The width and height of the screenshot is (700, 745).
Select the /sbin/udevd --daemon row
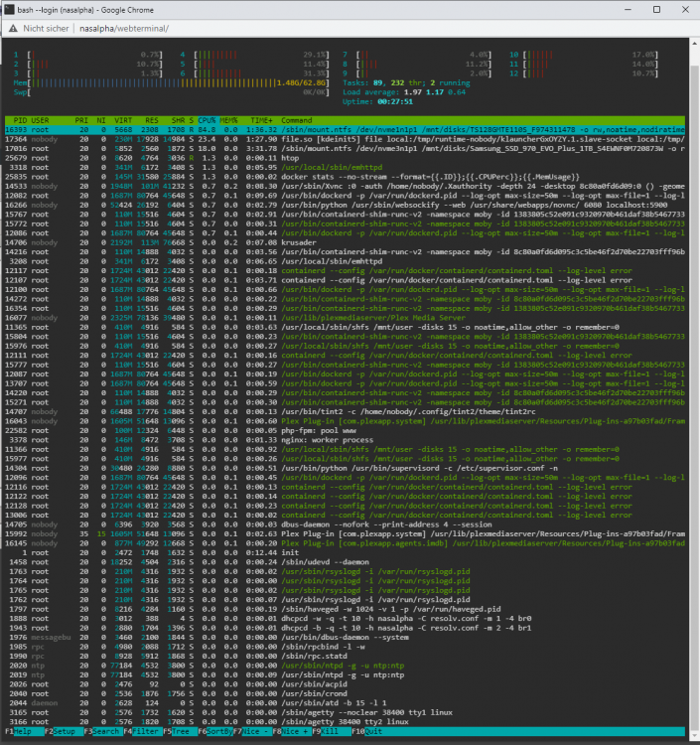(345, 562)
